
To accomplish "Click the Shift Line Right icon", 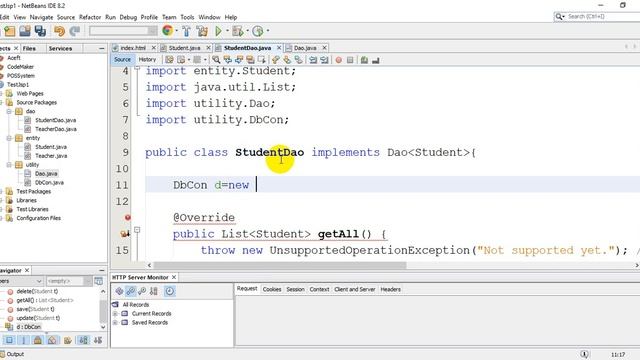I will coord(324,60).
